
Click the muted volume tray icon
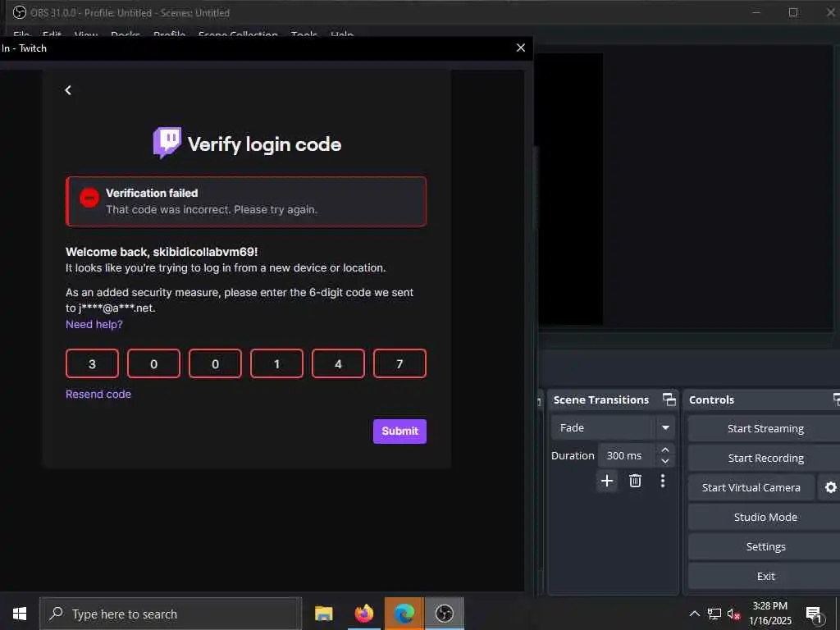[733, 614]
